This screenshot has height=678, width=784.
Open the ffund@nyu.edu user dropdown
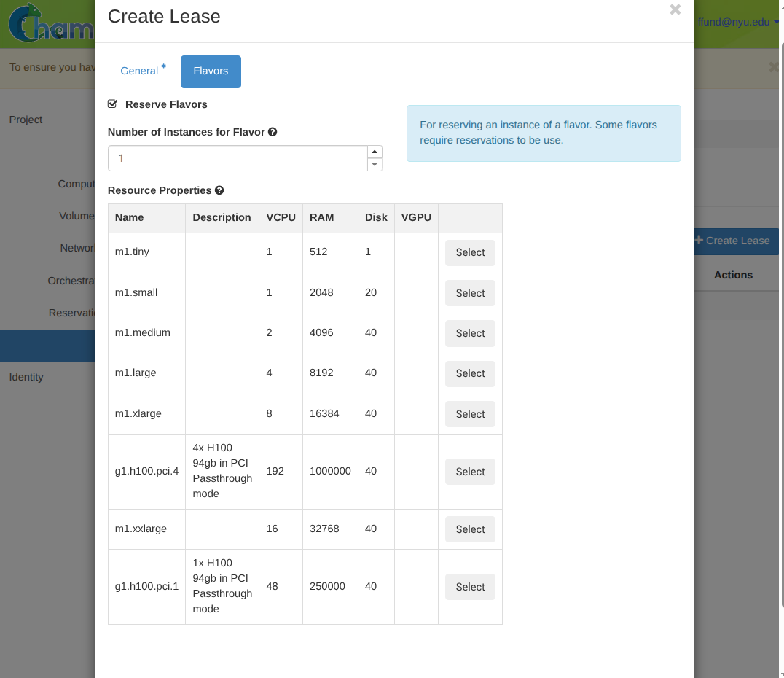[737, 22]
